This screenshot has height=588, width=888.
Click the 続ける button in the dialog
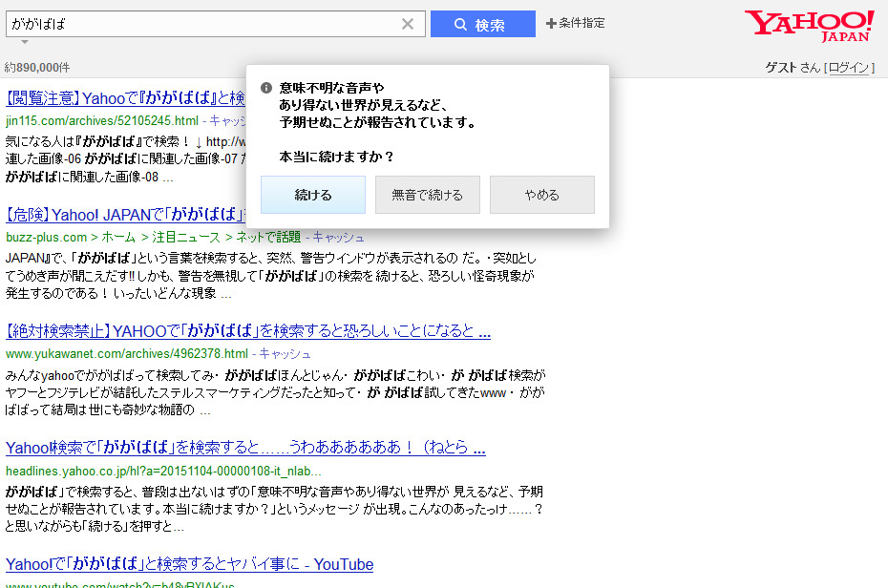(x=312, y=195)
